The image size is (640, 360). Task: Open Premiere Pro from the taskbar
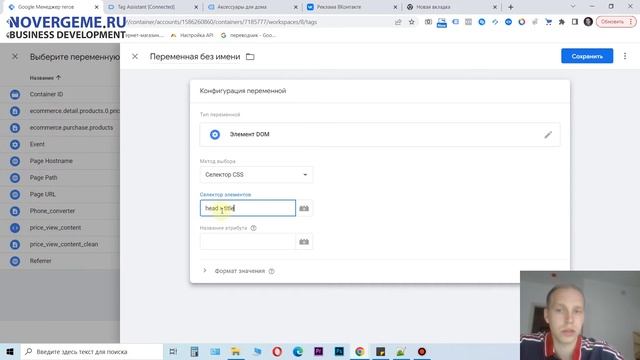tap(318, 351)
